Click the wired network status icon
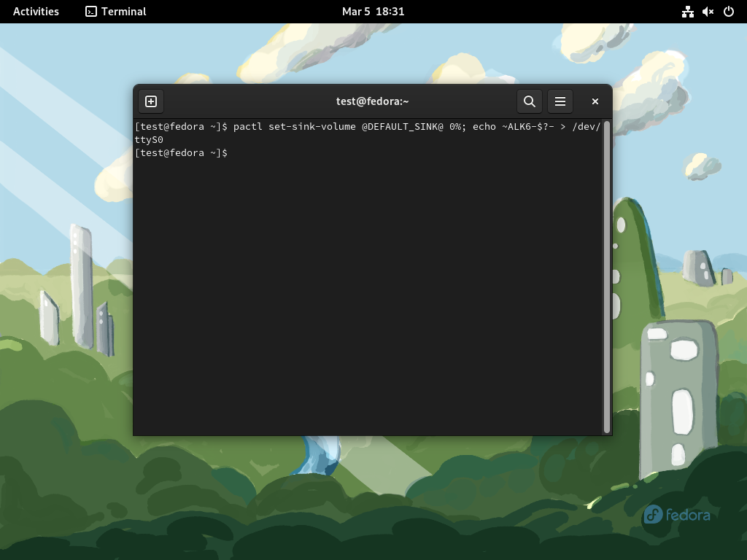The image size is (747, 560). coord(687,12)
